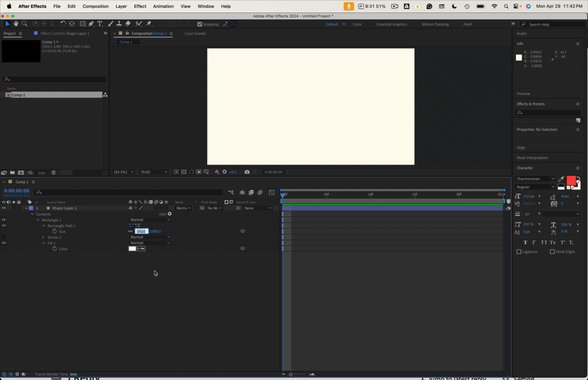The image size is (588, 380).
Task: Click the current time 0:00:00:00 display
Action: [x=16, y=191]
